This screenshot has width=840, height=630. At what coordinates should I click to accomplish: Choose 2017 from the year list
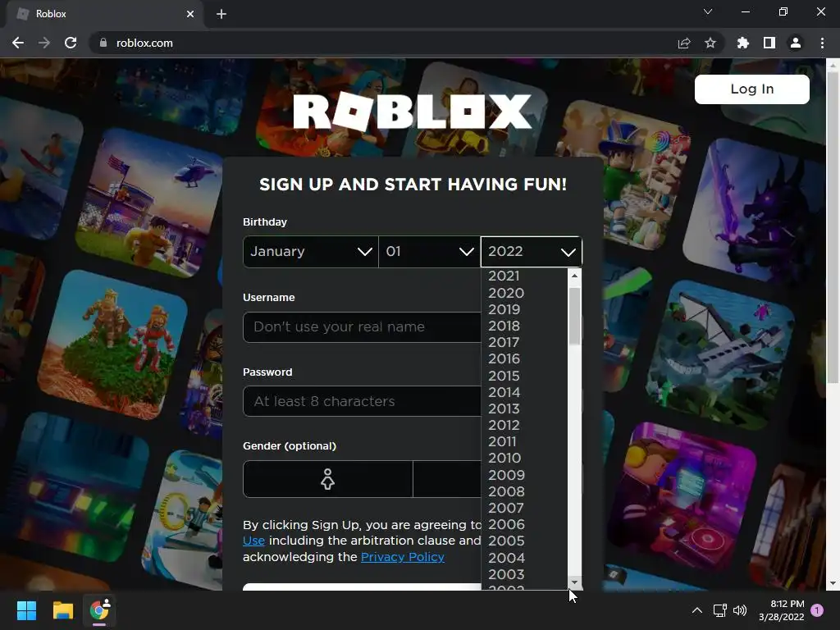tap(524, 342)
